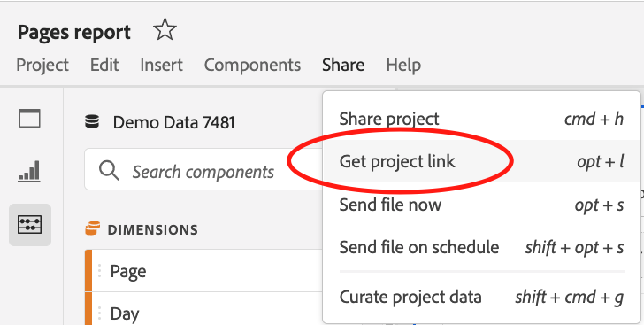Choose Send file now
This screenshot has width=644, height=325.
click(481, 205)
